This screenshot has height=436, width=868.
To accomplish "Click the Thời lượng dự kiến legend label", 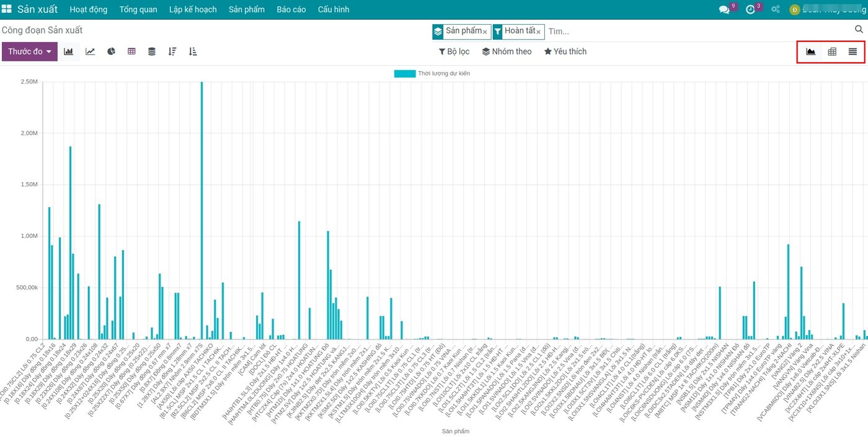I will point(444,74).
